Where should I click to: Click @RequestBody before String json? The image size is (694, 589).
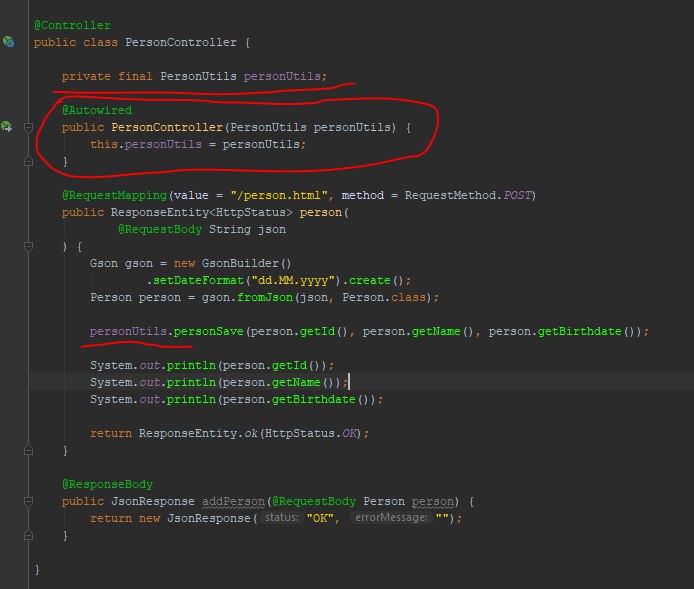tap(160, 229)
